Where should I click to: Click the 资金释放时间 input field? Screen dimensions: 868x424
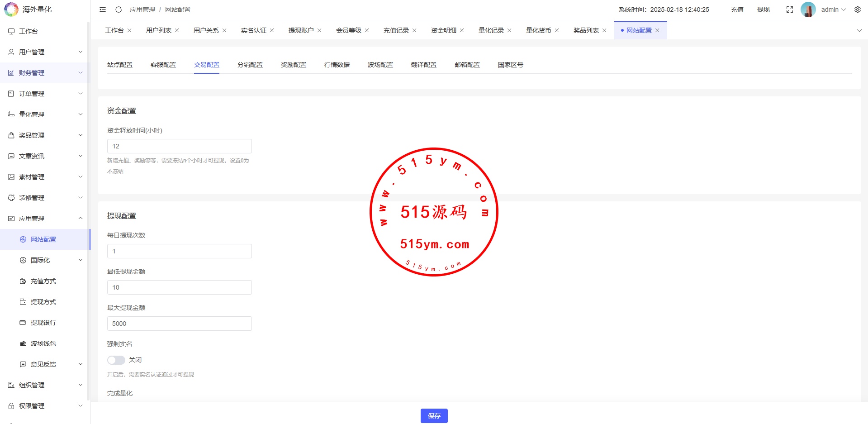(179, 146)
